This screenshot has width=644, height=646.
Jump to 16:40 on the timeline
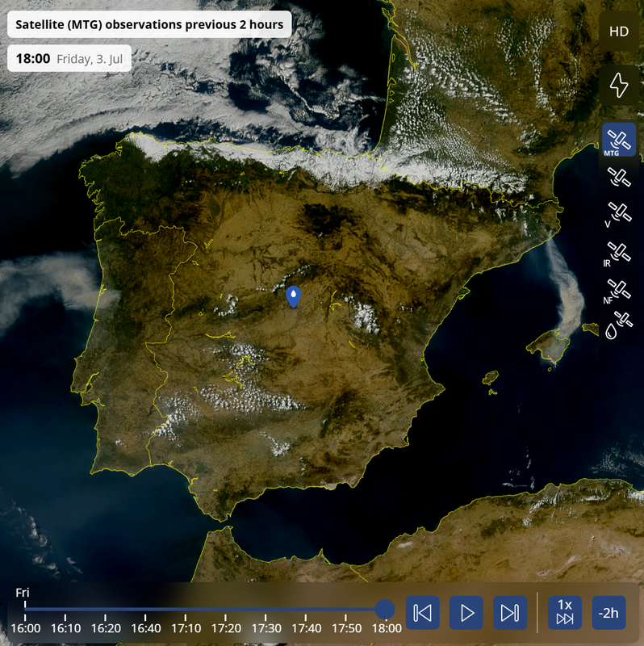pos(146,628)
